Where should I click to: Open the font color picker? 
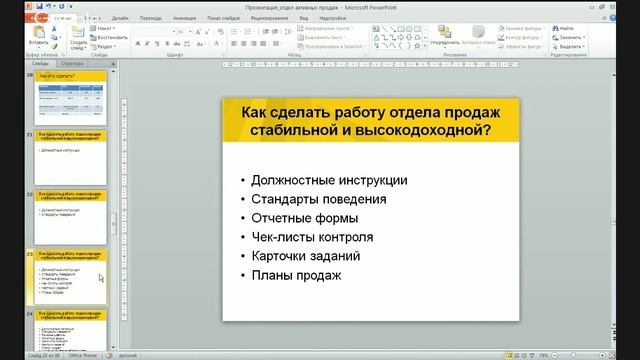click(217, 44)
